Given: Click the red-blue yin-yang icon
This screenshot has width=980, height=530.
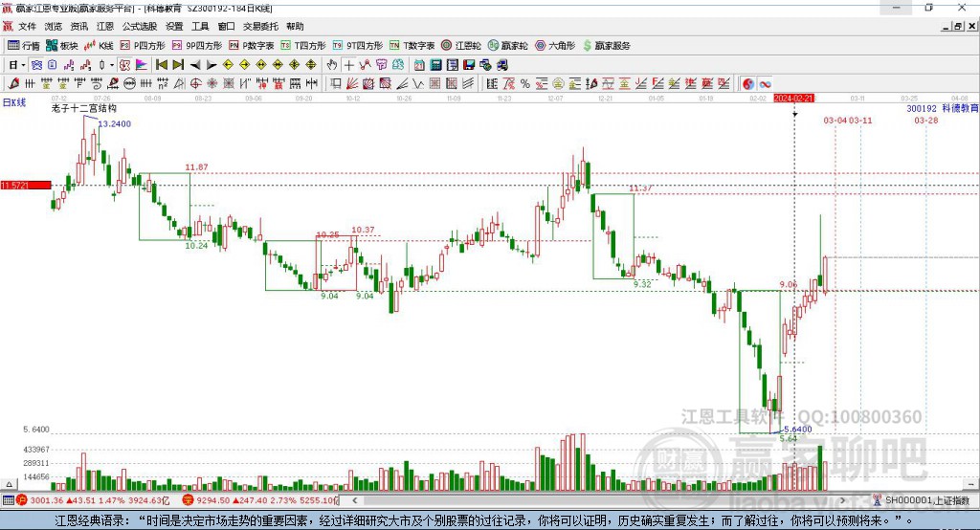Looking at the screenshot, I should 748,84.
